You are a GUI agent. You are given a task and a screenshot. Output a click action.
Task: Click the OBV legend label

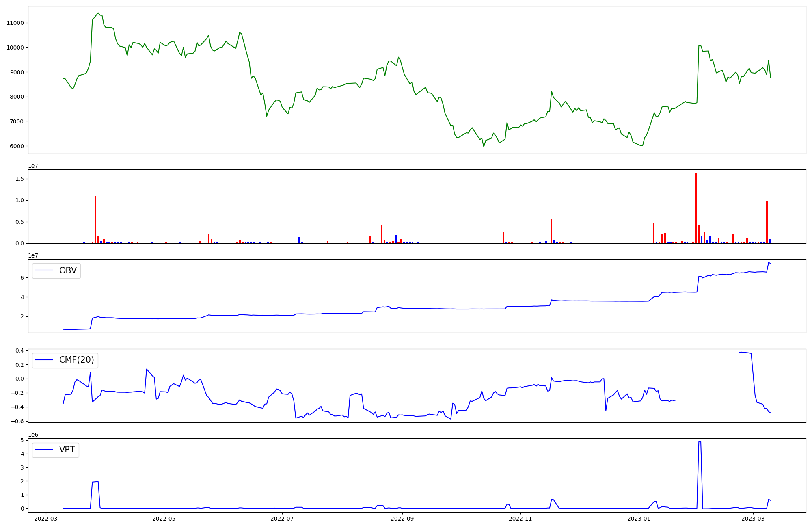68,270
